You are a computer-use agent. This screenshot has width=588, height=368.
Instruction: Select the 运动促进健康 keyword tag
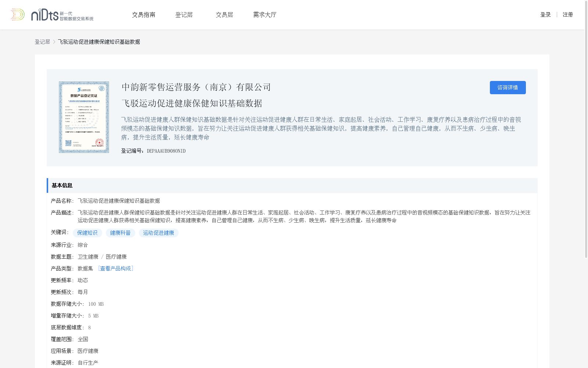click(x=159, y=233)
